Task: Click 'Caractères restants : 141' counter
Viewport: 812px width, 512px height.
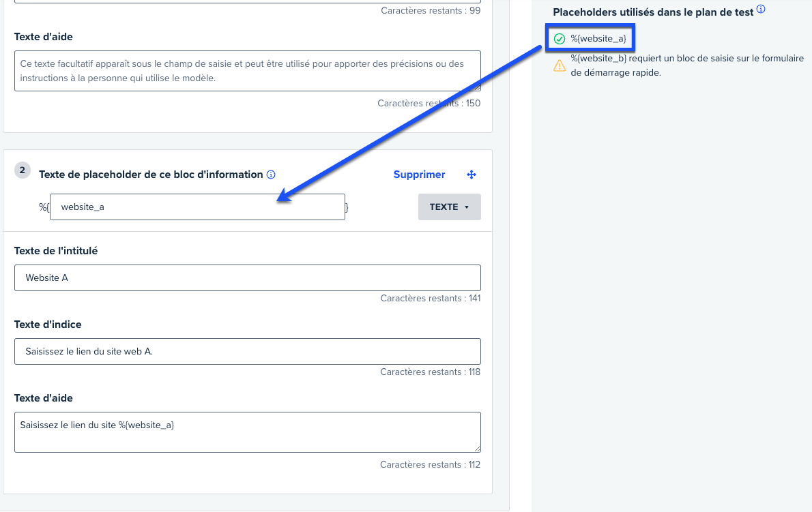Action: (431, 299)
